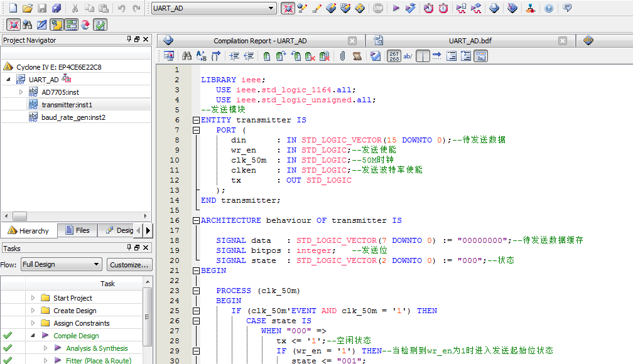Collapse the ENTITY transmitter code fold
Viewport: 633px width, 364px height.
pyautogui.click(x=197, y=120)
